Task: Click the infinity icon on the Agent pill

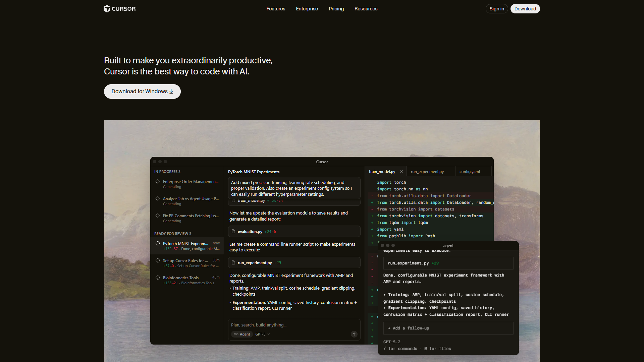Action: tap(236, 334)
